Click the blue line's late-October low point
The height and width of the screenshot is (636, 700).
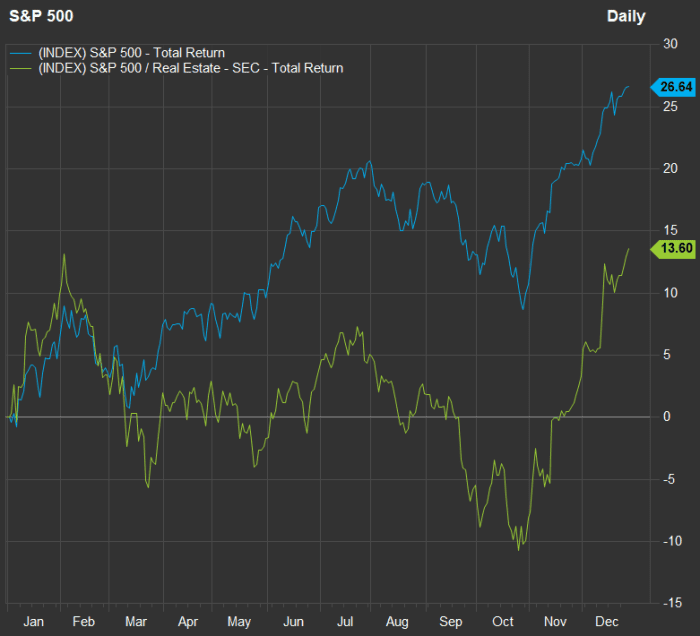point(523,309)
